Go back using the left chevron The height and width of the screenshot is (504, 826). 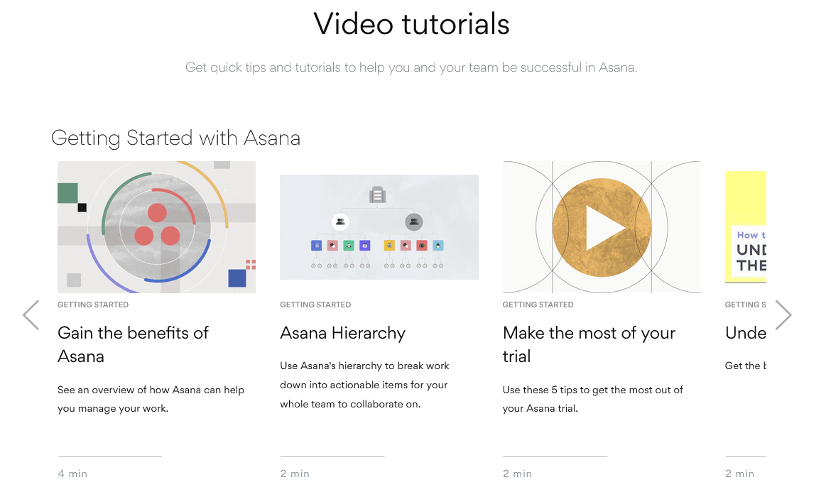pyautogui.click(x=31, y=314)
